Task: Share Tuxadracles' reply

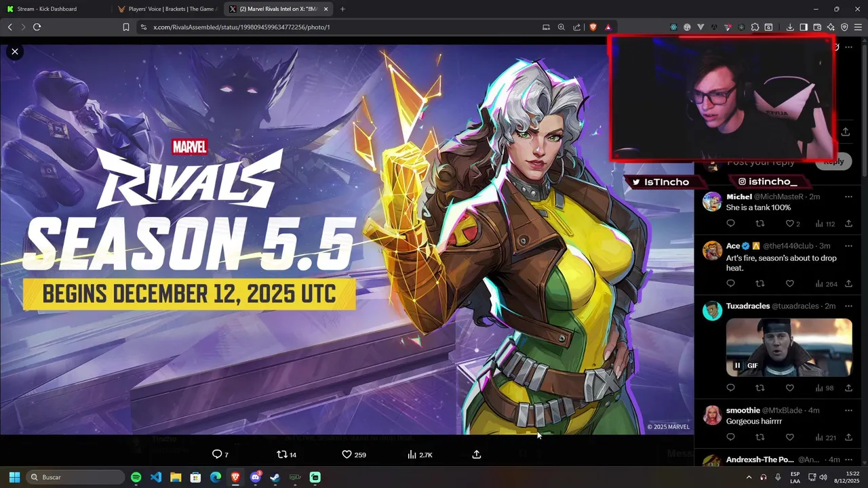Action: click(848, 388)
